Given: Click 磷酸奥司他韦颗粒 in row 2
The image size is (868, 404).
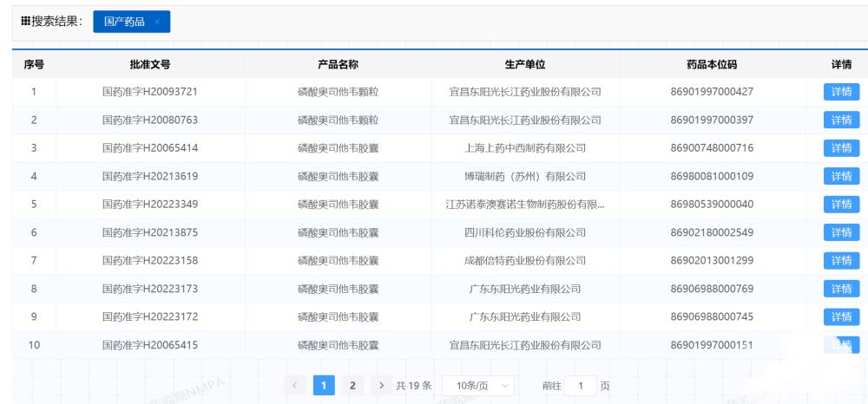Looking at the screenshot, I should 339,120.
